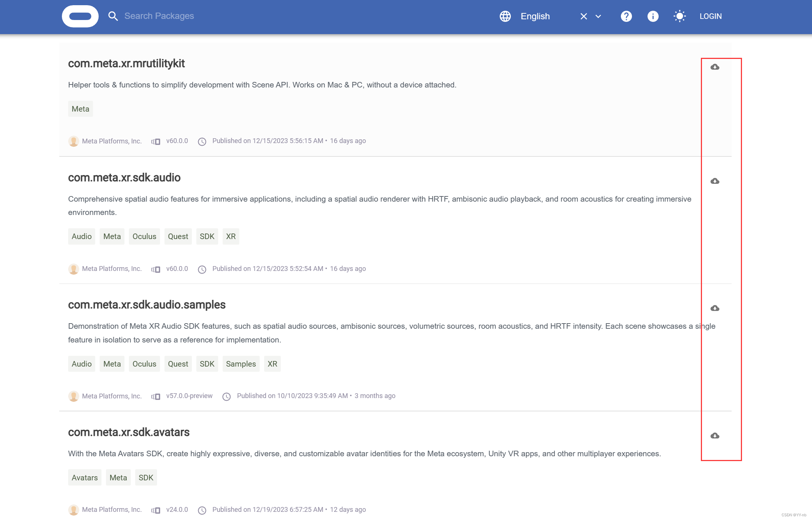Click the search magnifier icon
Viewport: 812px width, 520px height.
point(113,16)
